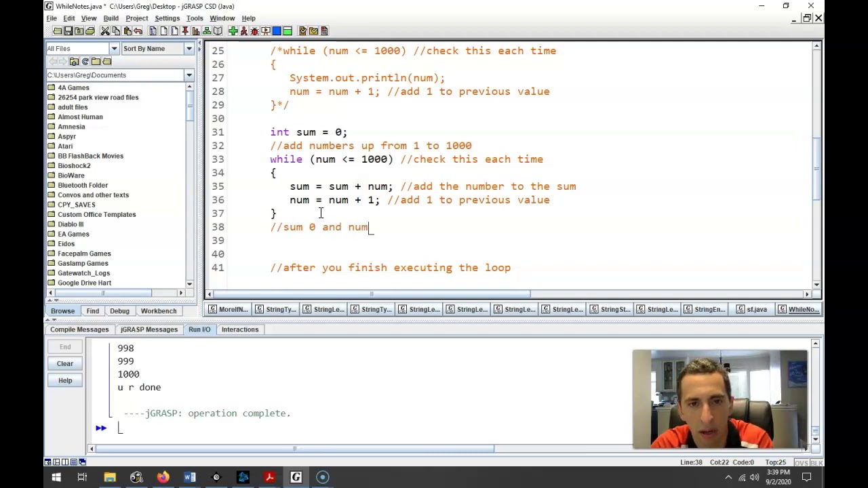Open the Settings menu
The height and width of the screenshot is (488, 868).
click(167, 18)
